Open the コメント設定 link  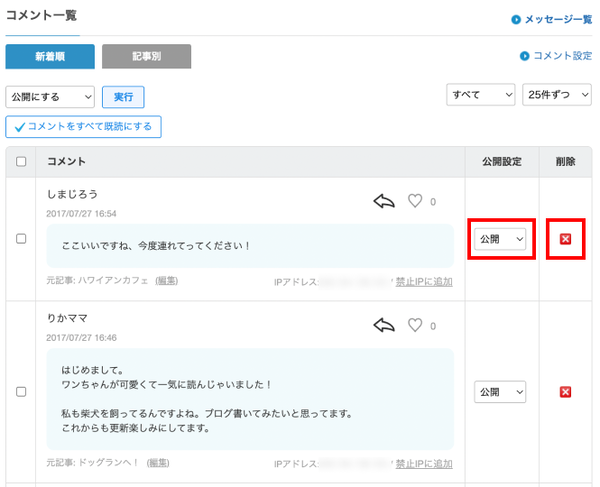[562, 56]
